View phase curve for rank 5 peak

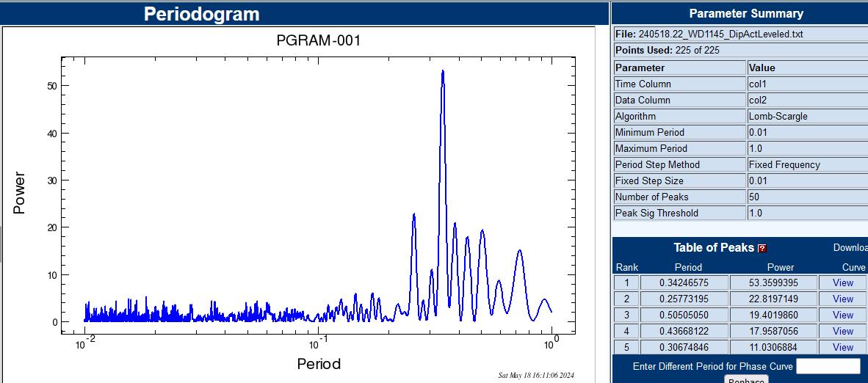[842, 347]
